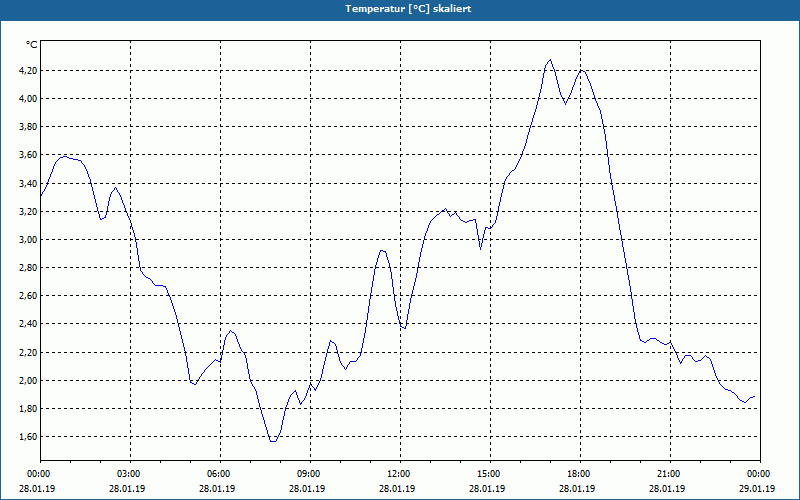Screen dimensions: 800x500
Task: Pick the 3,40 y-axis value
Action: coord(28,183)
